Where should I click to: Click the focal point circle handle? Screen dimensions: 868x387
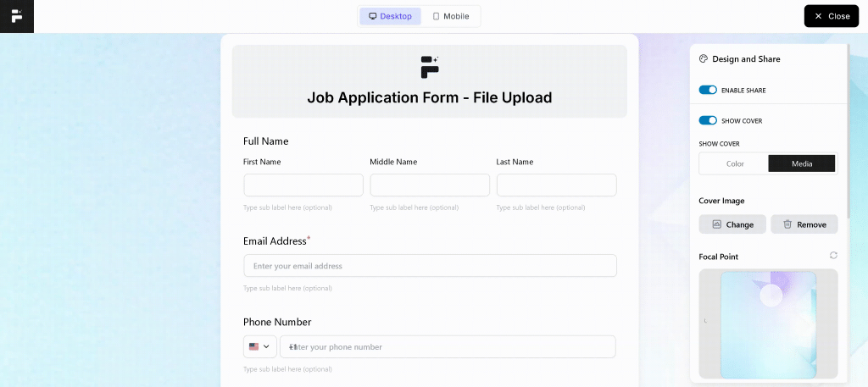[x=771, y=296]
